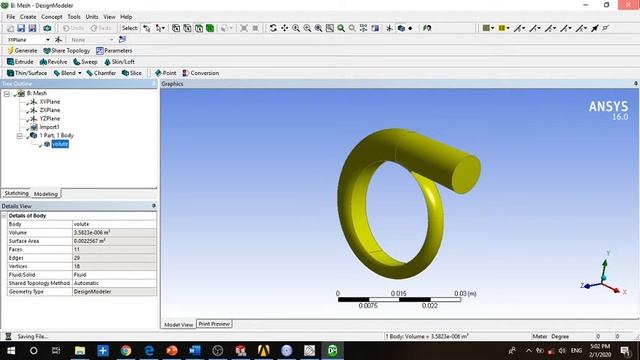
Task: Start the Revolve feature
Action: [53, 62]
